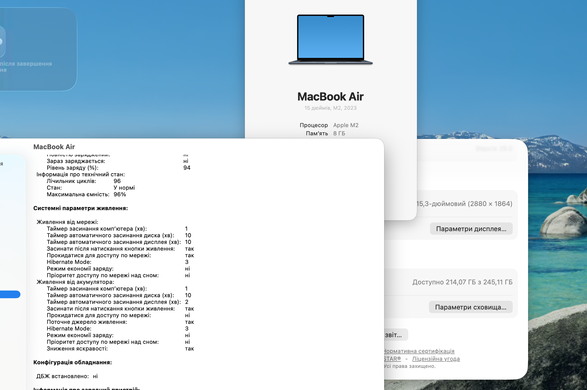This screenshot has width=587, height=390.
Task: Select the "Apple M2" processor value
Action: [x=346, y=125]
